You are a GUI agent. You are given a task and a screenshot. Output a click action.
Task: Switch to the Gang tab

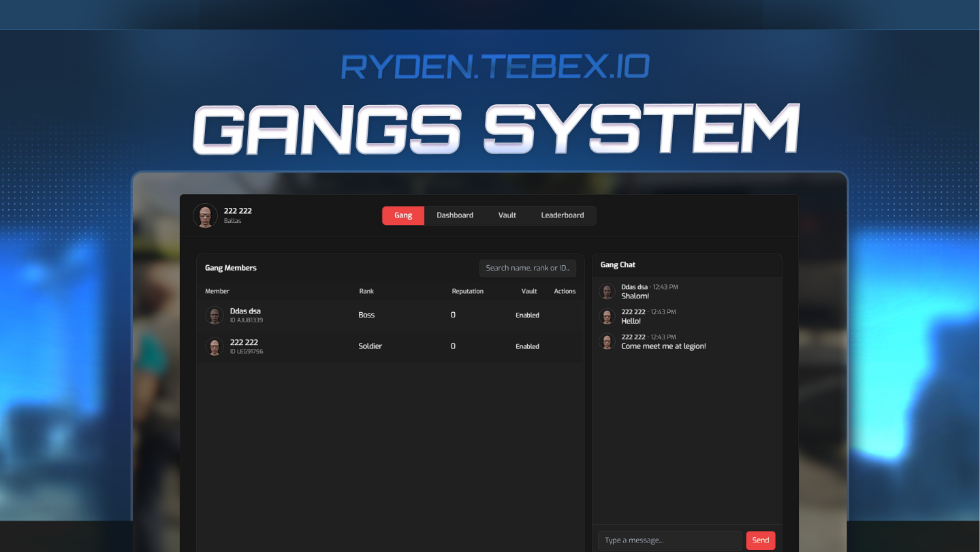click(x=403, y=215)
